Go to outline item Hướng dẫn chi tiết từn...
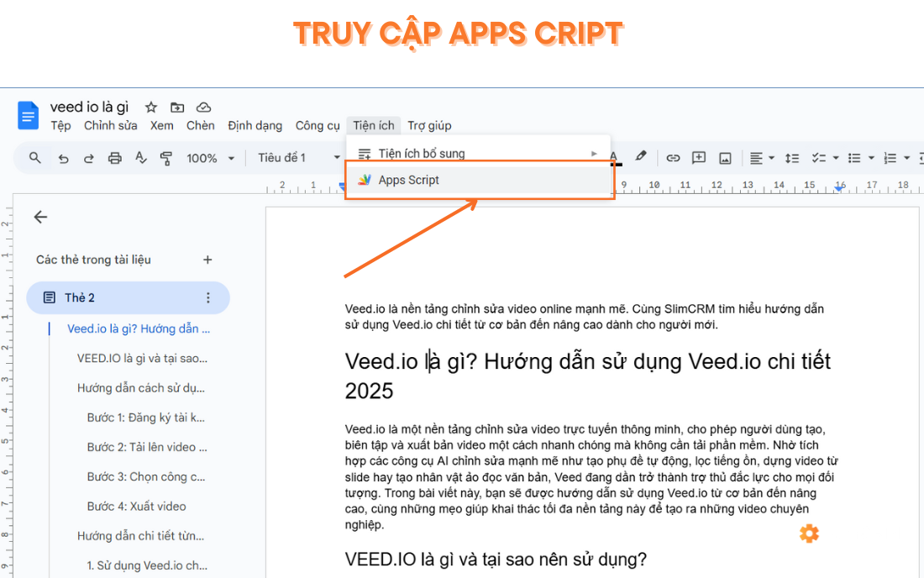Viewport: 924px width, 578px height. (x=140, y=536)
